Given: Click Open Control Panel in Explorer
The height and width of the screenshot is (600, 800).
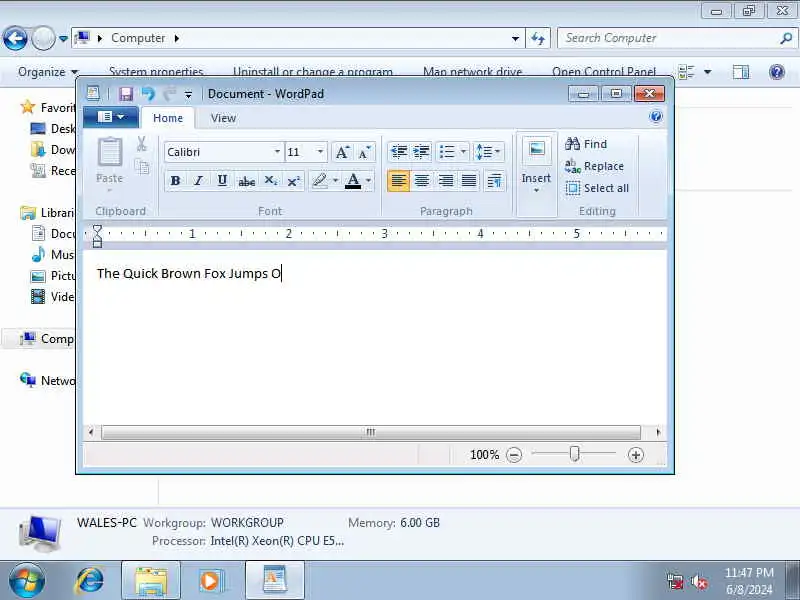Looking at the screenshot, I should pyautogui.click(x=604, y=71).
